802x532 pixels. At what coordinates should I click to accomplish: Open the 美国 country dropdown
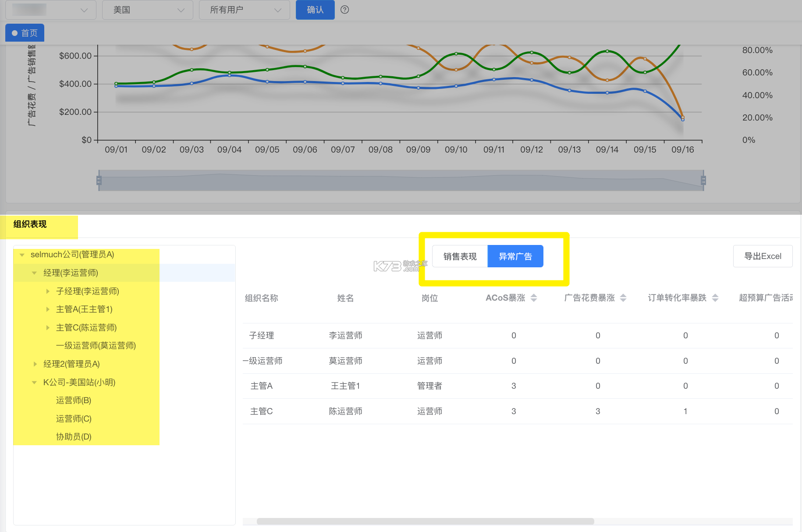[148, 10]
